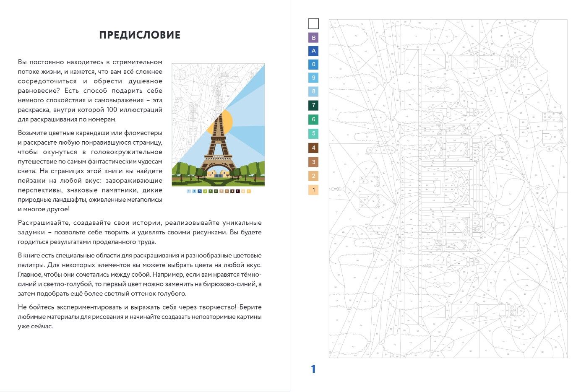This screenshot has width=581, height=392.
Task: Click the empty white swatch atop the palette
Action: tap(313, 23)
